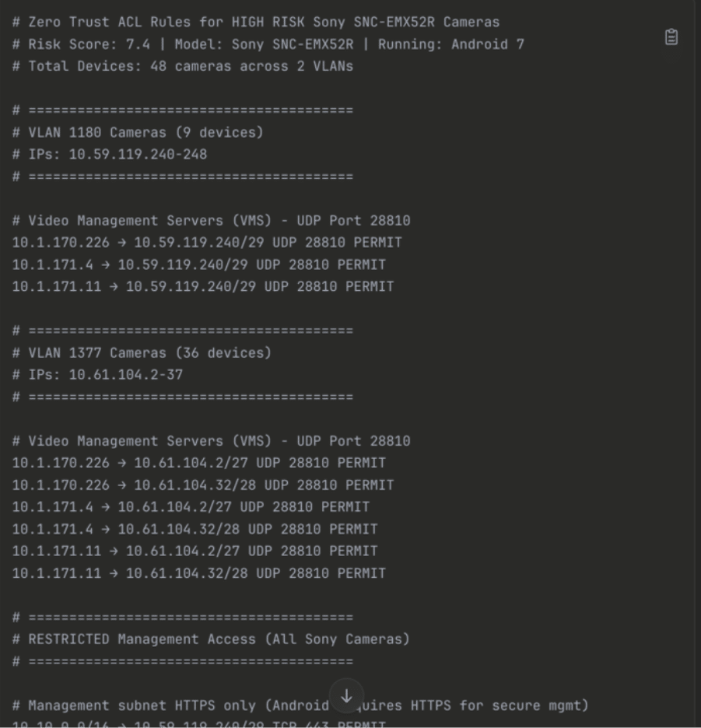Click the IPs 10.59.119.240-248 line
The width and height of the screenshot is (701, 728).
[x=110, y=154]
